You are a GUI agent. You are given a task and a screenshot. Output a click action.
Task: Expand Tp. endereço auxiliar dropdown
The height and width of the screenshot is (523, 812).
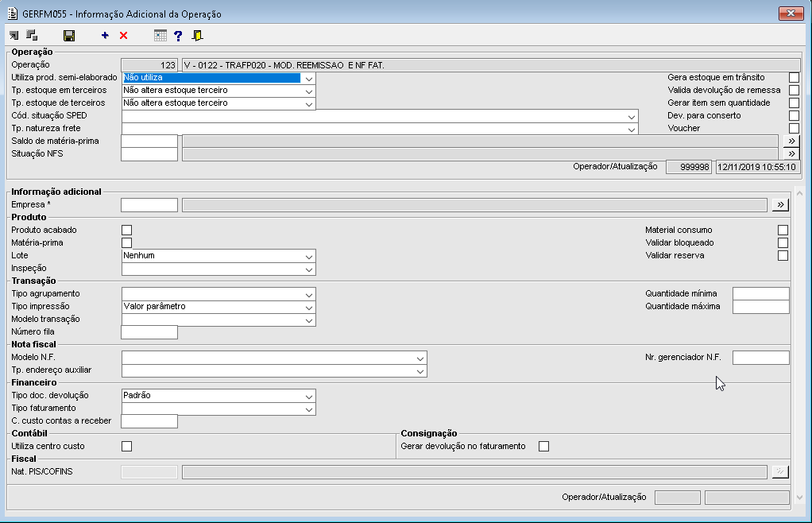coord(420,370)
